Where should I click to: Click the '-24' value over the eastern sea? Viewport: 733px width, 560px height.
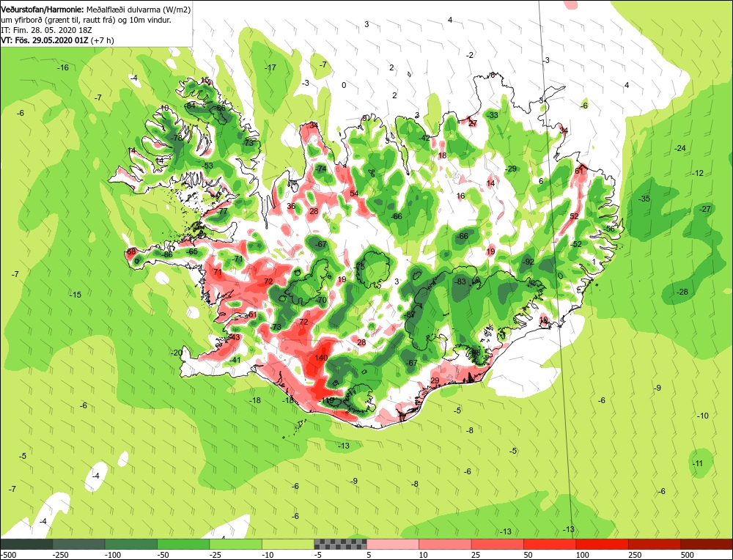point(679,148)
